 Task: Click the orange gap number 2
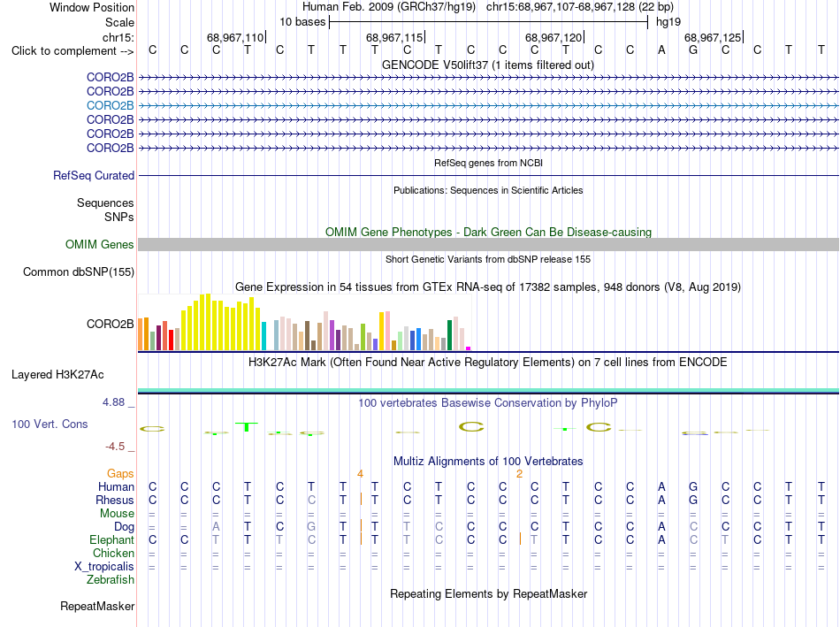(x=519, y=474)
